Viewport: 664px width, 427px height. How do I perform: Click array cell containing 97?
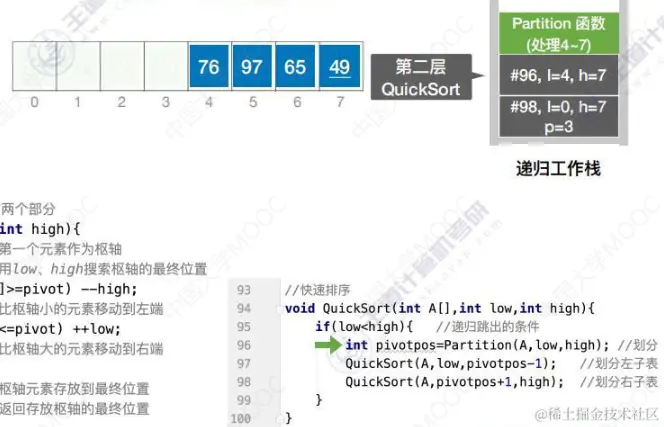[252, 66]
